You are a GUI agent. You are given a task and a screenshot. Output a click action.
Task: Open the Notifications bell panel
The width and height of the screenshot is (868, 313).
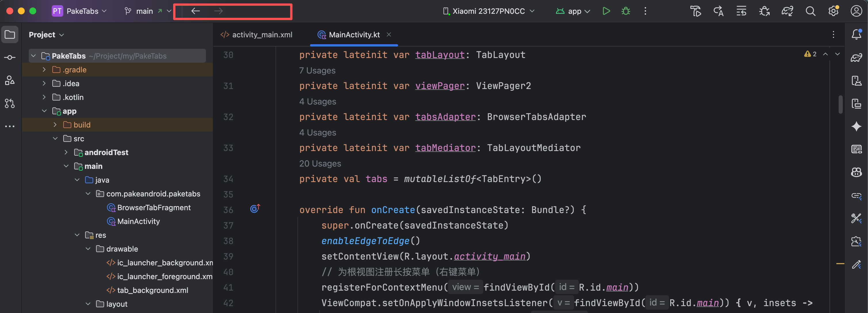(x=856, y=34)
